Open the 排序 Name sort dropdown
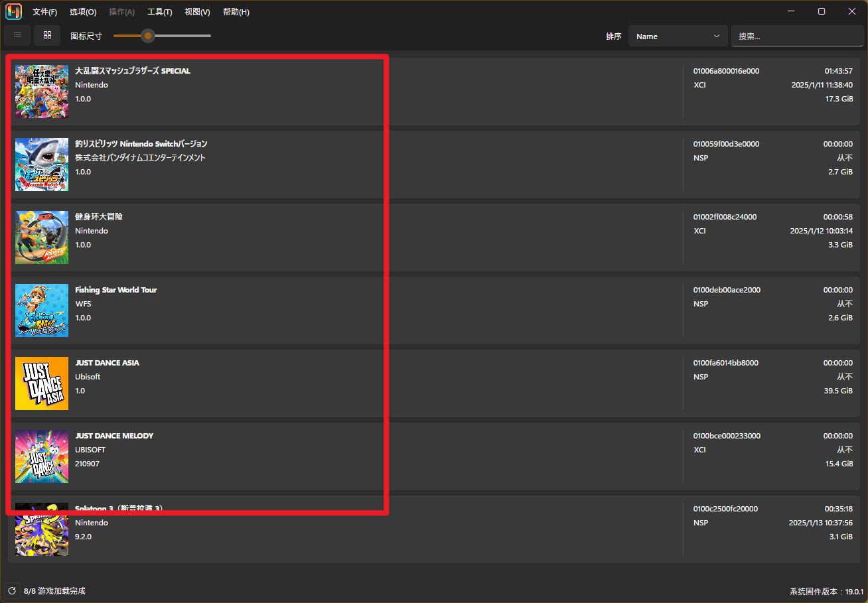The image size is (868, 603). coord(678,36)
